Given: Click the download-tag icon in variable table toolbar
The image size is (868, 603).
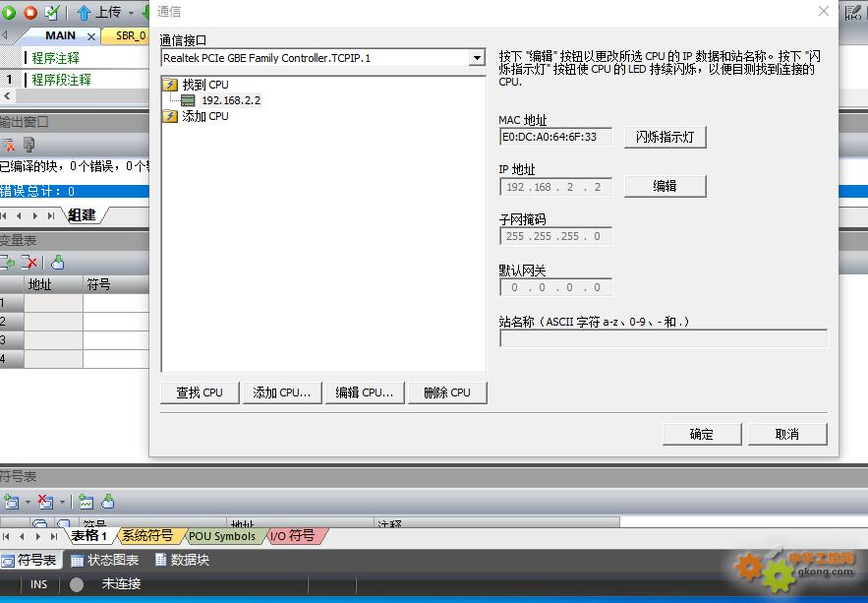Looking at the screenshot, I should [58, 263].
